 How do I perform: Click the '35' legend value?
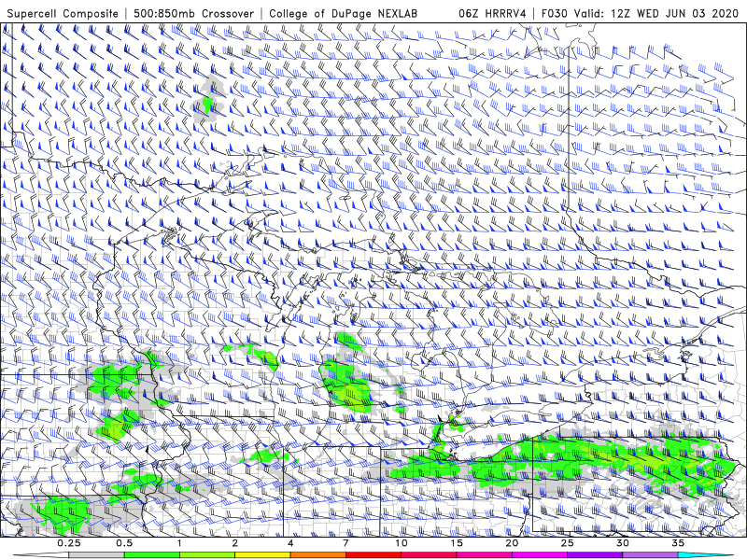coord(678,543)
